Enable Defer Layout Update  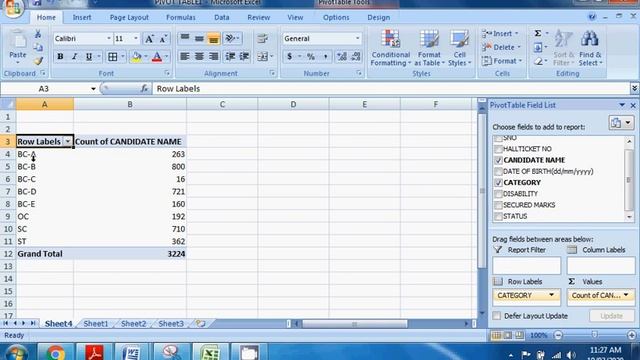click(497, 316)
